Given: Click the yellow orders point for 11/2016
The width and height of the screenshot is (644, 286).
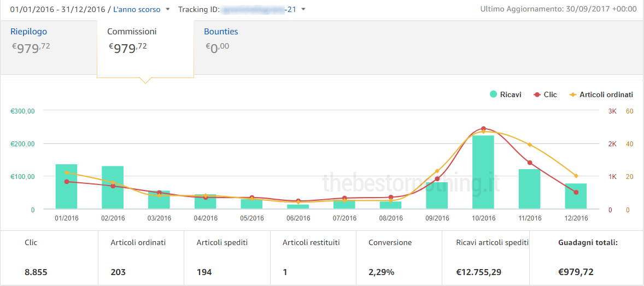Looking at the screenshot, I should pyautogui.click(x=530, y=145).
